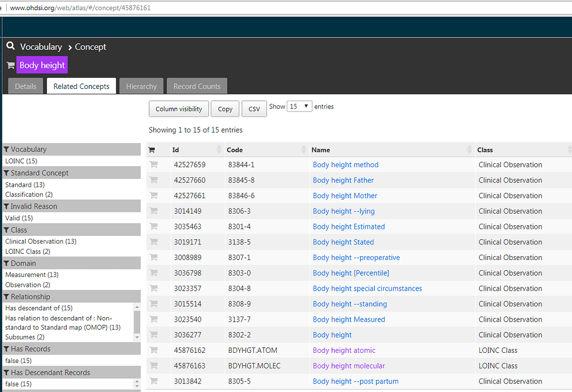This screenshot has height=392, width=572.
Task: Switch to the Record Counts tab
Action: pos(196,86)
